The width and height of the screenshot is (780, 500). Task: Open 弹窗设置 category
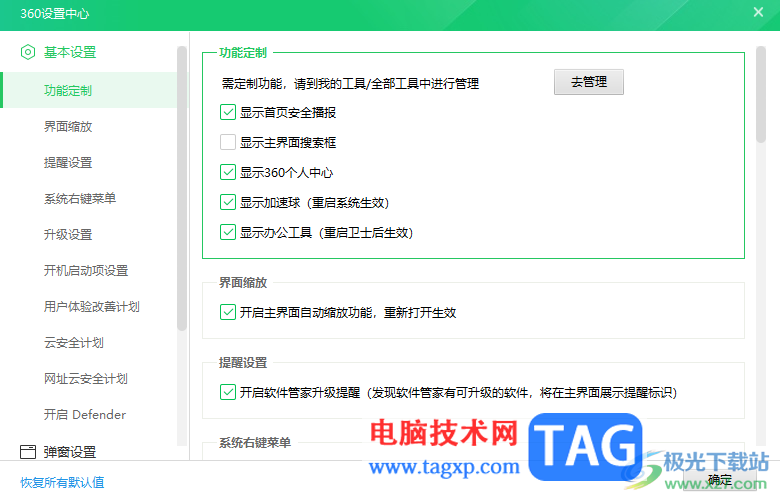pyautogui.click(x=70, y=452)
